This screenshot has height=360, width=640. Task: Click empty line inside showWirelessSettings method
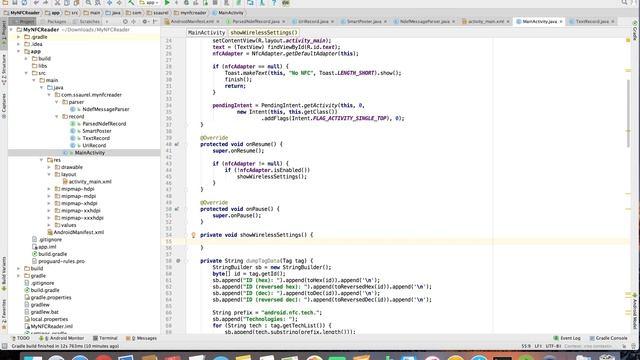click(x=408, y=242)
